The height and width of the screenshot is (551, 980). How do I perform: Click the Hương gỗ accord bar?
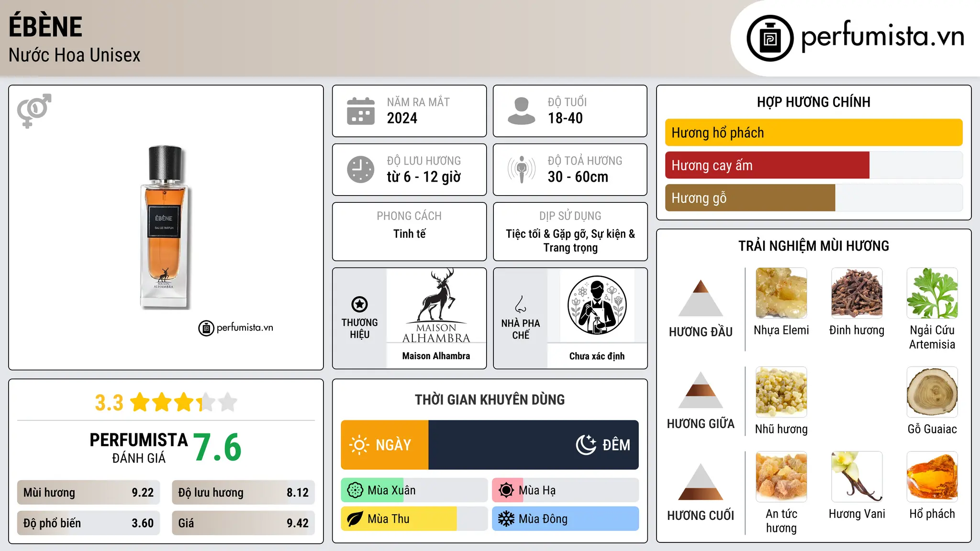pos(813,198)
